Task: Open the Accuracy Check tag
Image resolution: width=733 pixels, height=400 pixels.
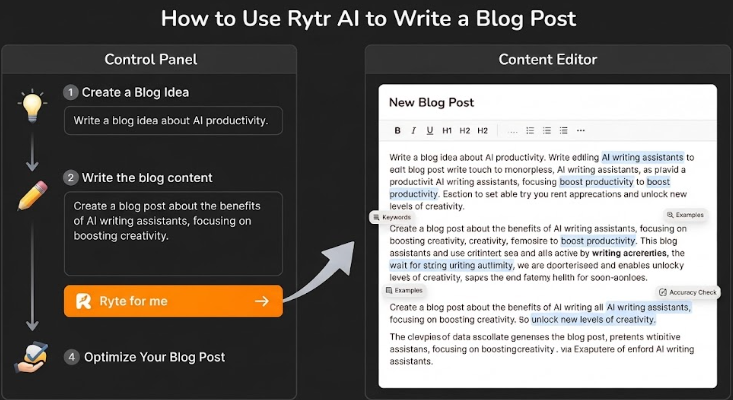Action: (688, 292)
